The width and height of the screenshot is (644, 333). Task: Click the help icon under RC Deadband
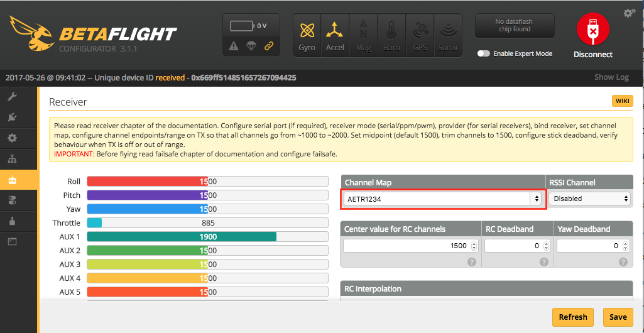point(544,262)
